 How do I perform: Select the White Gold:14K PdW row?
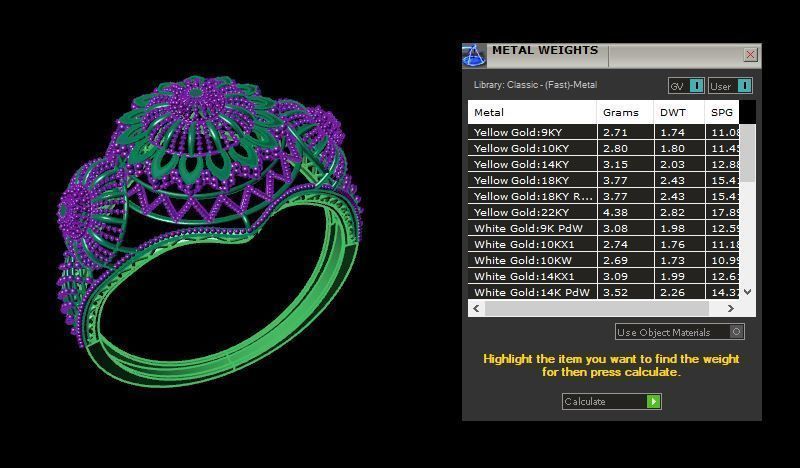(x=604, y=292)
